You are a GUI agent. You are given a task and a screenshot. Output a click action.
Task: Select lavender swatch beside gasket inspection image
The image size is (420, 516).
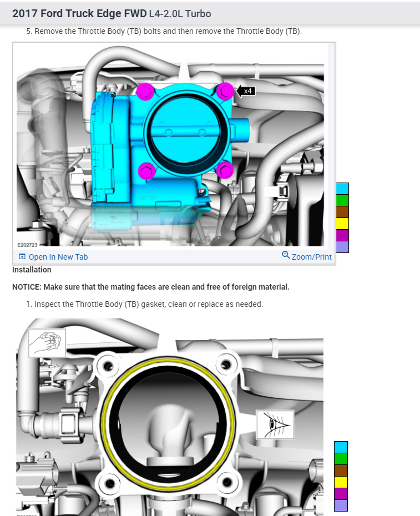(341, 505)
